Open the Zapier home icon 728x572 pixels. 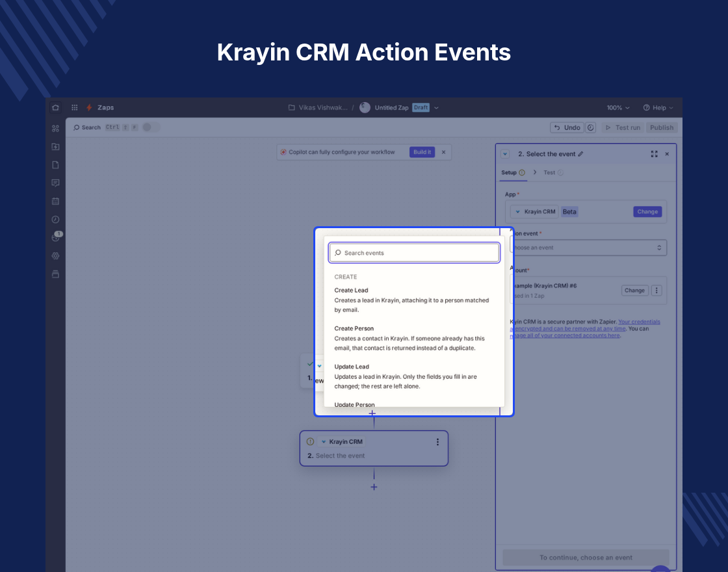click(55, 108)
